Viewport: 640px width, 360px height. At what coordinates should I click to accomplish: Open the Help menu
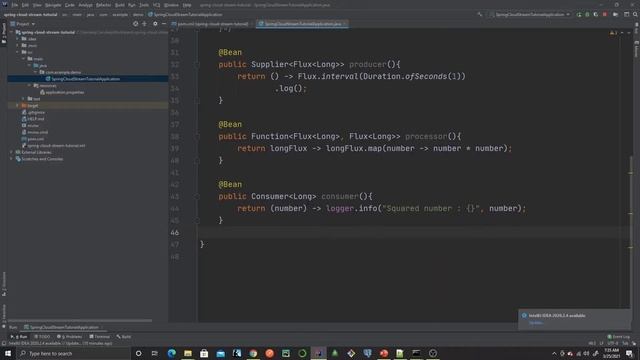pyautogui.click(x=187, y=5)
